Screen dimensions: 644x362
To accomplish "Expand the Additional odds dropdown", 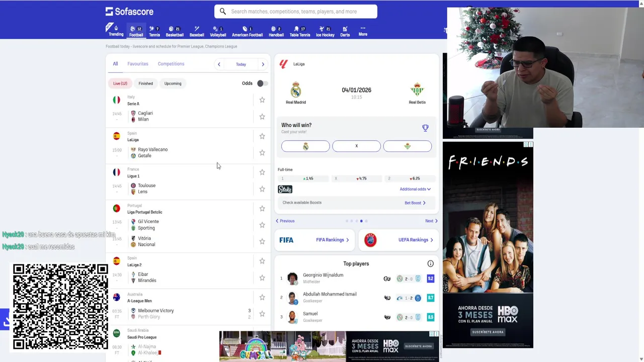I will click(415, 189).
